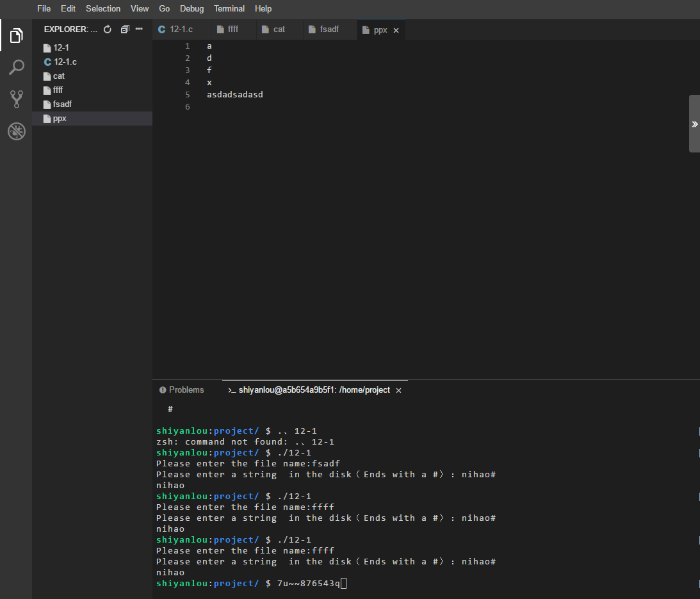Refresh the Explorer file list
The image size is (700, 599).
[x=108, y=29]
